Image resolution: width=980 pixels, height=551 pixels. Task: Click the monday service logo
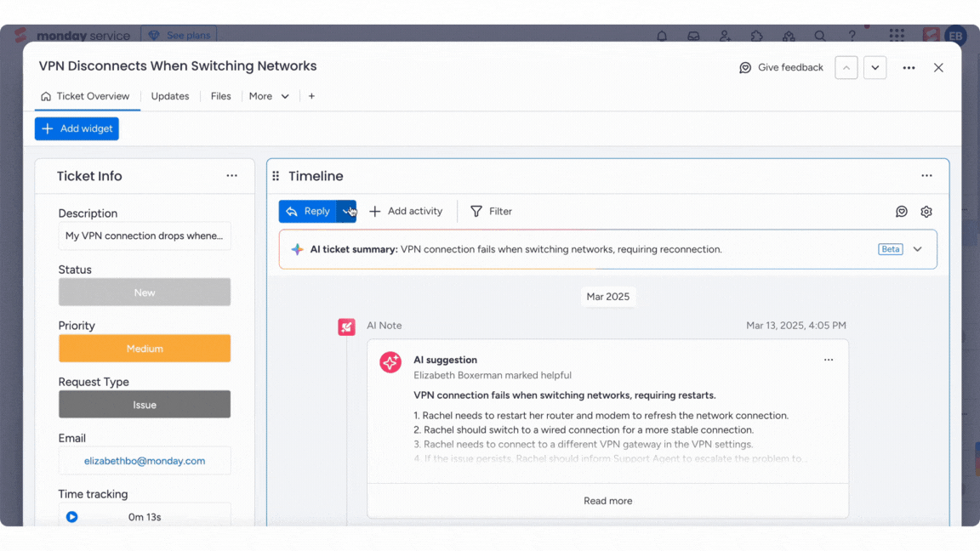71,36
